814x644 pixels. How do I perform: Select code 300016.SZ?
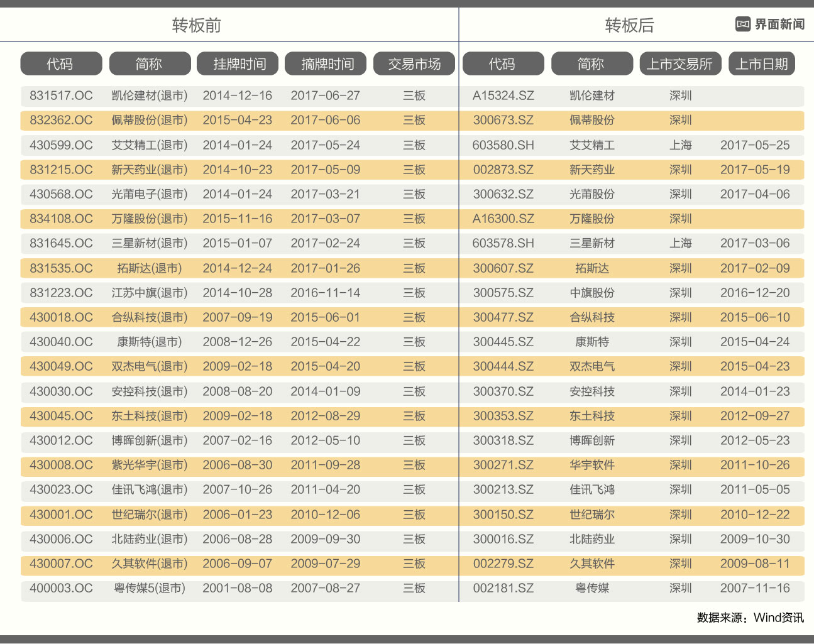click(503, 539)
